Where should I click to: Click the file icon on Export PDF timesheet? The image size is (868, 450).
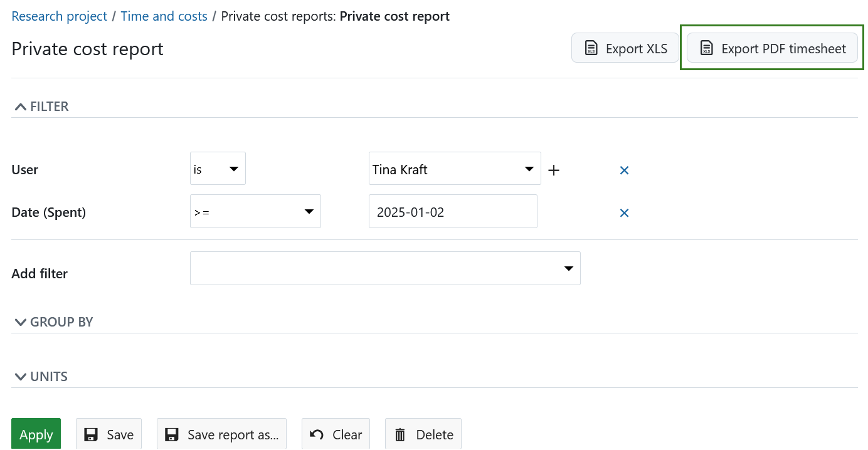[x=708, y=48]
